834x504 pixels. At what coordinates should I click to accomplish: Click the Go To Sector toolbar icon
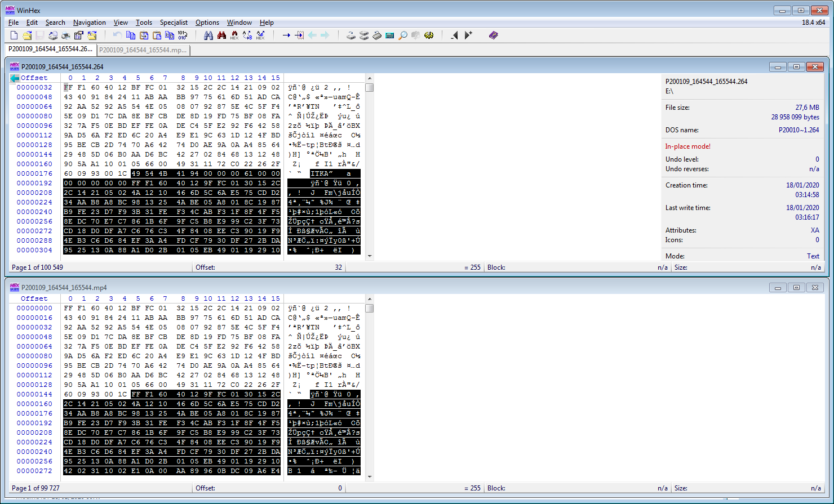tap(299, 35)
